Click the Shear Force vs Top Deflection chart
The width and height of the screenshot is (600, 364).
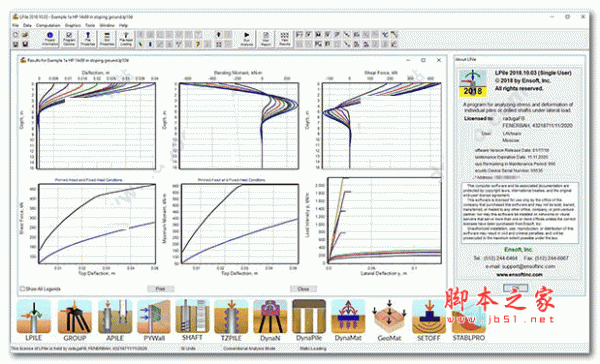click(97, 224)
